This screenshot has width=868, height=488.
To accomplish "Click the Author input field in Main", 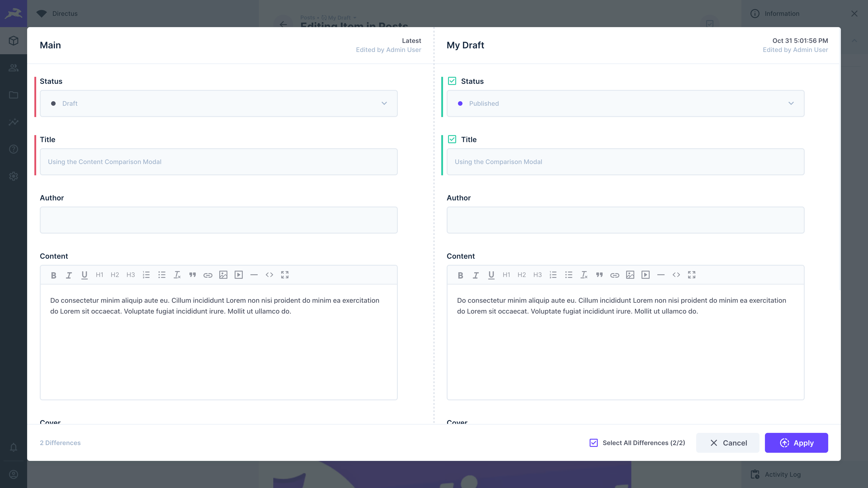I will [x=218, y=220].
